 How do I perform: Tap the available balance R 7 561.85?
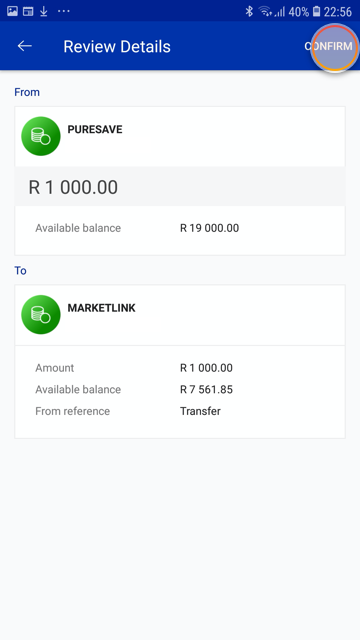(206, 389)
